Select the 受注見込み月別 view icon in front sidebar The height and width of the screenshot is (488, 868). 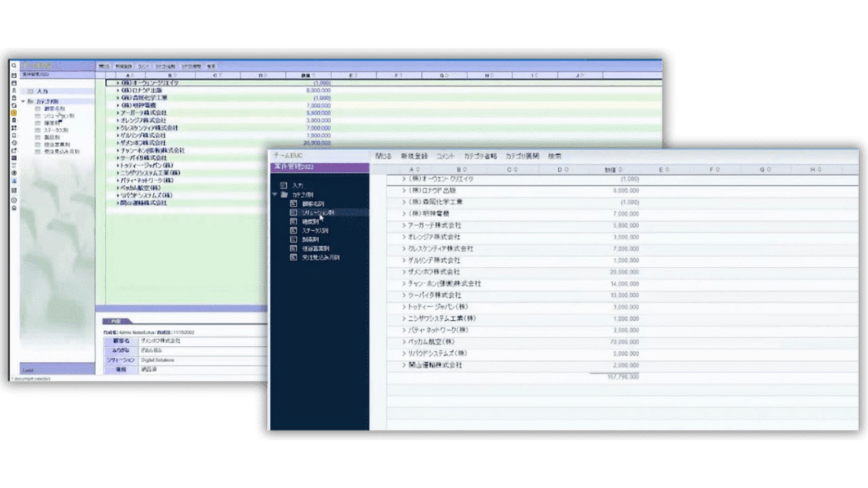[293, 257]
